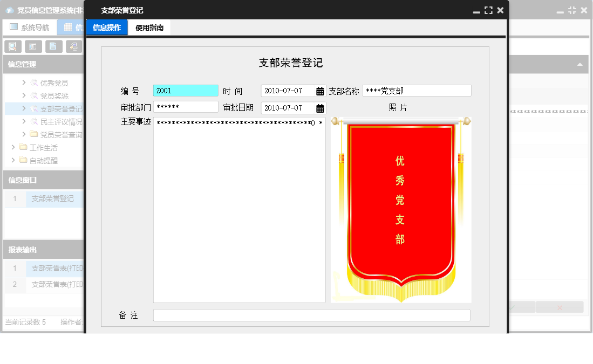Viewport: 593px width, 364px height.
Task: Expand 自动提醒 folder arrow
Action: pos(13,160)
